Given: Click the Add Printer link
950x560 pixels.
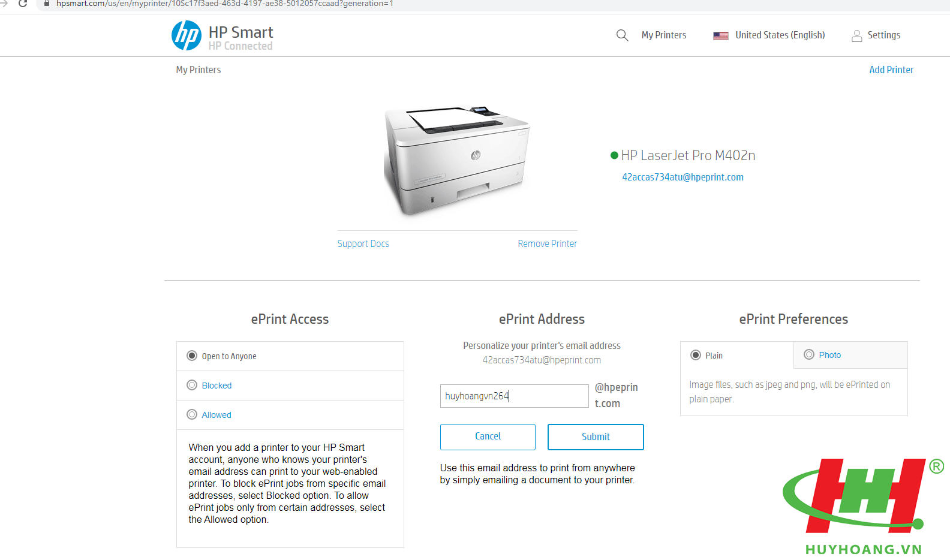Looking at the screenshot, I should coord(891,70).
